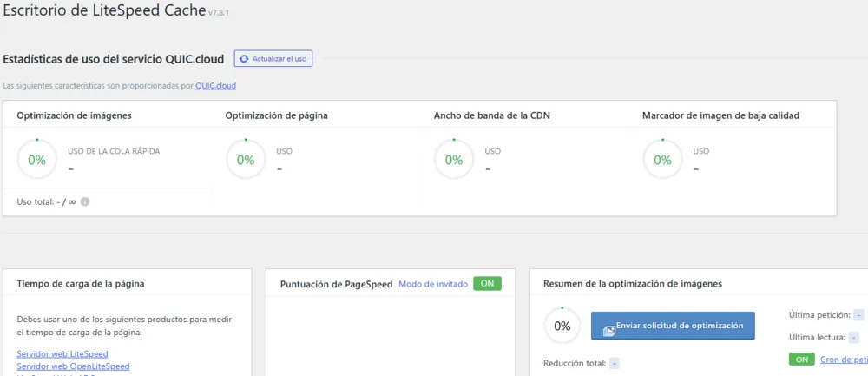The width and height of the screenshot is (868, 376).
Task: Click the Actualizar el uso button
Action: [273, 59]
